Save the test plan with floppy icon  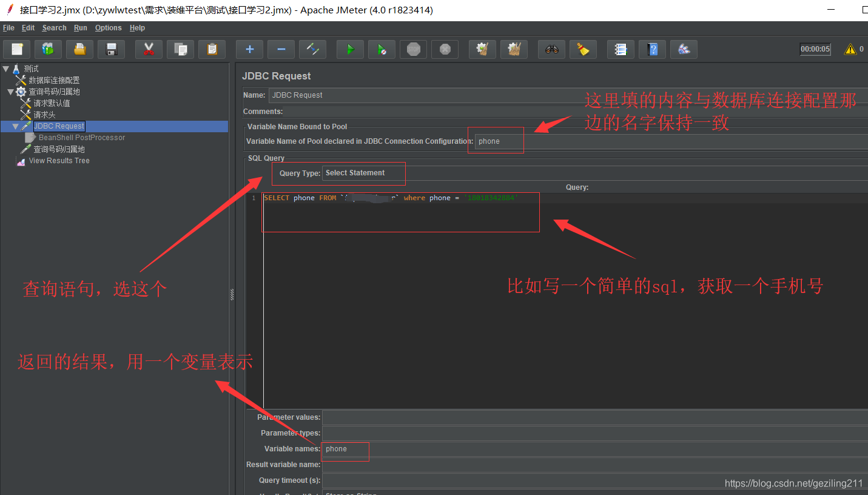[x=112, y=49]
